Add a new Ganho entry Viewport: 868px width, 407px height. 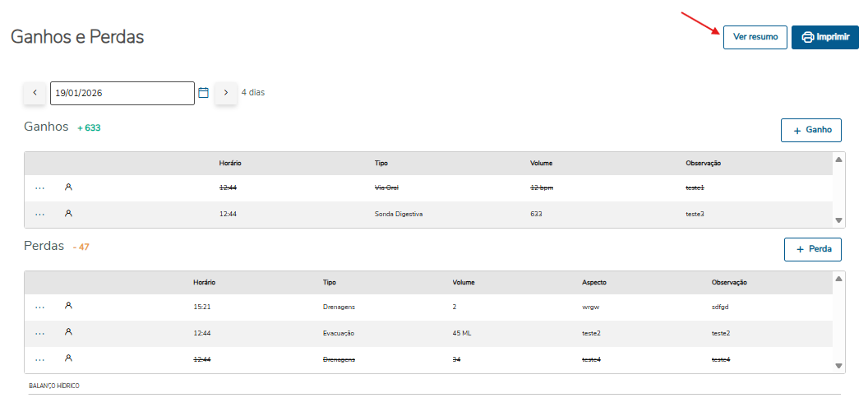coord(810,130)
